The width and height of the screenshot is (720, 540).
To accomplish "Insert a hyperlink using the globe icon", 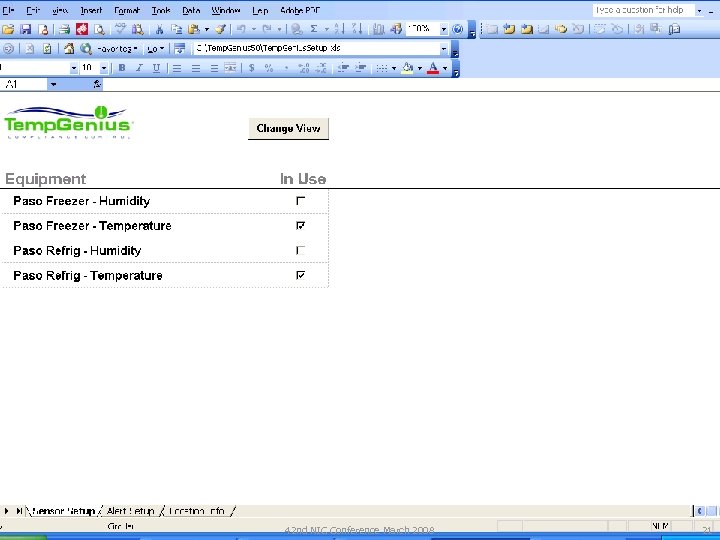I will click(297, 29).
